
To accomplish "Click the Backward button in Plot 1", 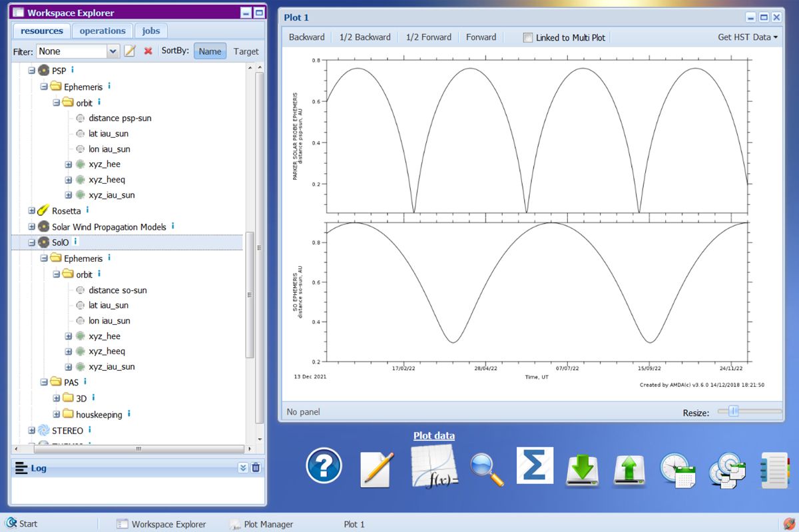I will 306,37.
